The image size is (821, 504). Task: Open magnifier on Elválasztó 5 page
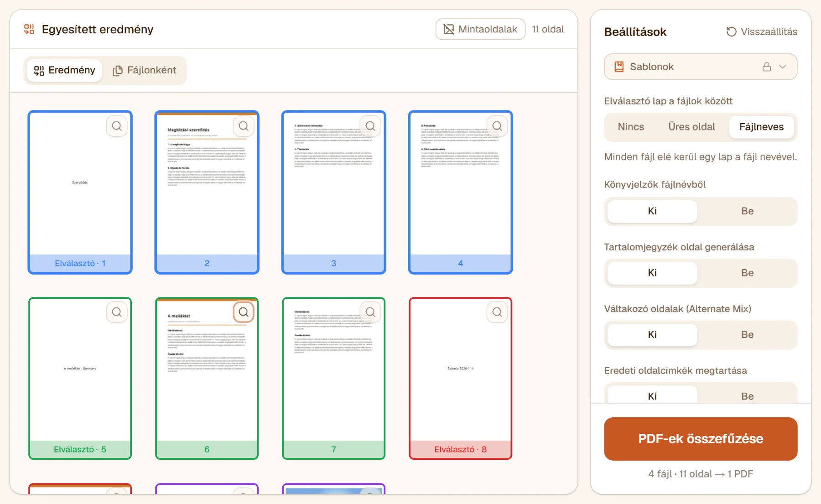point(117,312)
